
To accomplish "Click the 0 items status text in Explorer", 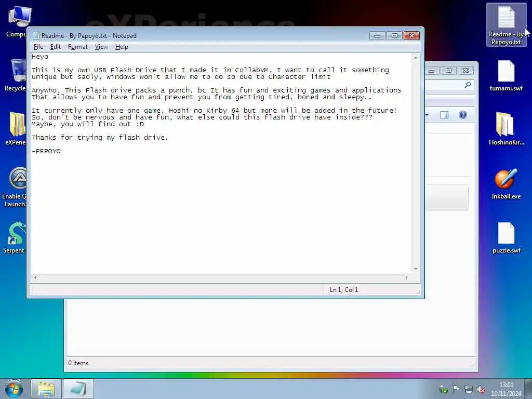I will point(78,363).
